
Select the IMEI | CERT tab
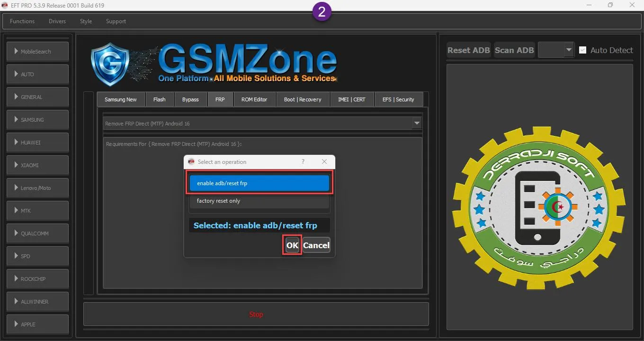click(351, 99)
